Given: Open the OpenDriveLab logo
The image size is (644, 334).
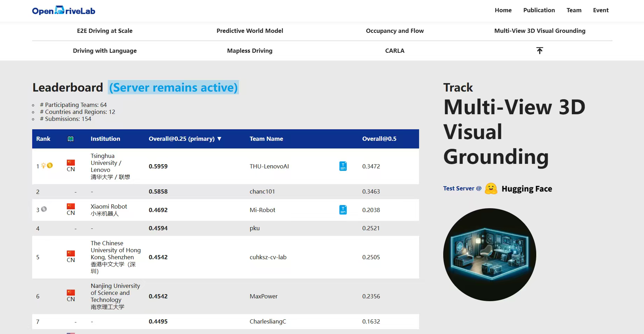Looking at the screenshot, I should [x=64, y=10].
